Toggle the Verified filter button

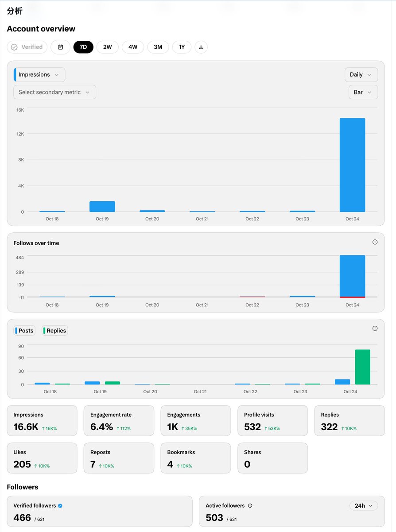(x=27, y=47)
